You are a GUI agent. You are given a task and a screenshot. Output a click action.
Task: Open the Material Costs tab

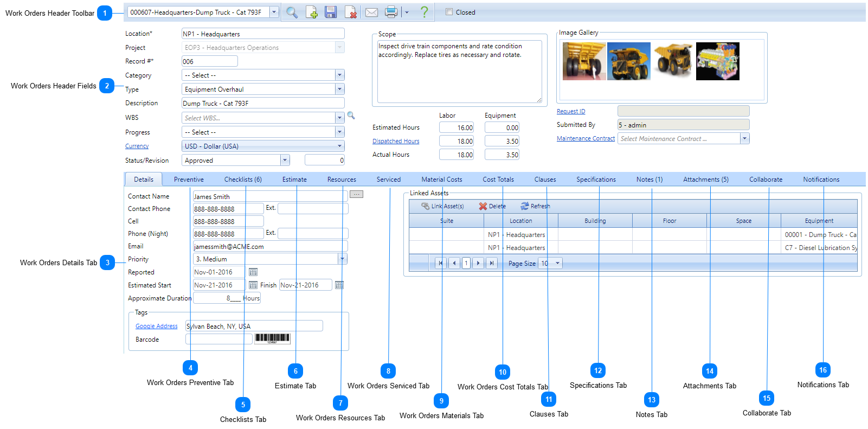(442, 180)
